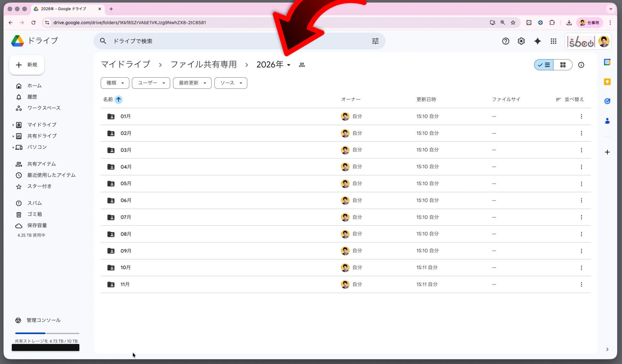Open the 種類 filter dropdown
The height and width of the screenshot is (364, 622).
(115, 83)
